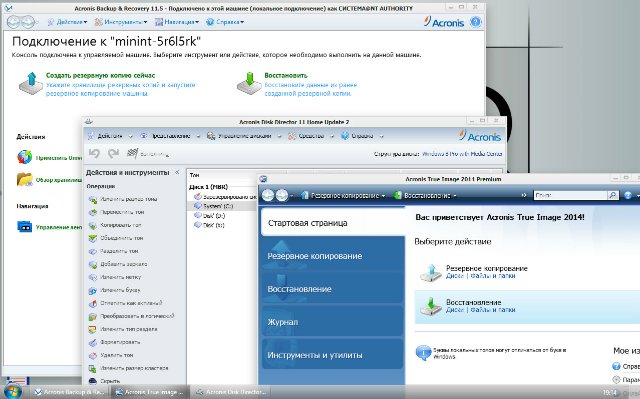The width and height of the screenshot is (640, 399).
Task: Open Восстановление dropdown in True Image toolbar
Action: [425, 196]
